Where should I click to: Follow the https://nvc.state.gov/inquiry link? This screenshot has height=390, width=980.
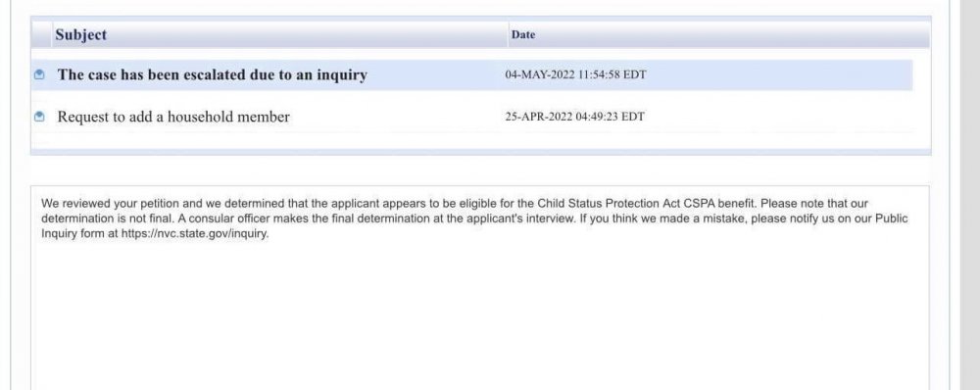194,235
